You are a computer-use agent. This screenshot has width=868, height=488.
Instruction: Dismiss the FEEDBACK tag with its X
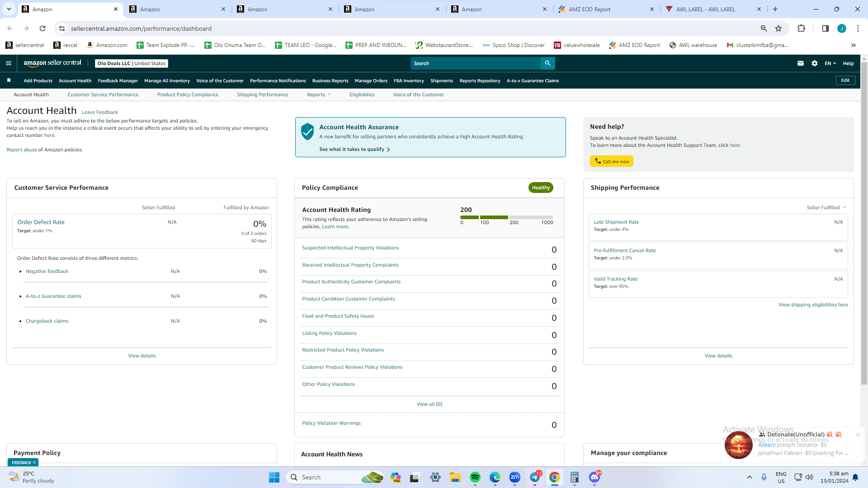[34, 462]
